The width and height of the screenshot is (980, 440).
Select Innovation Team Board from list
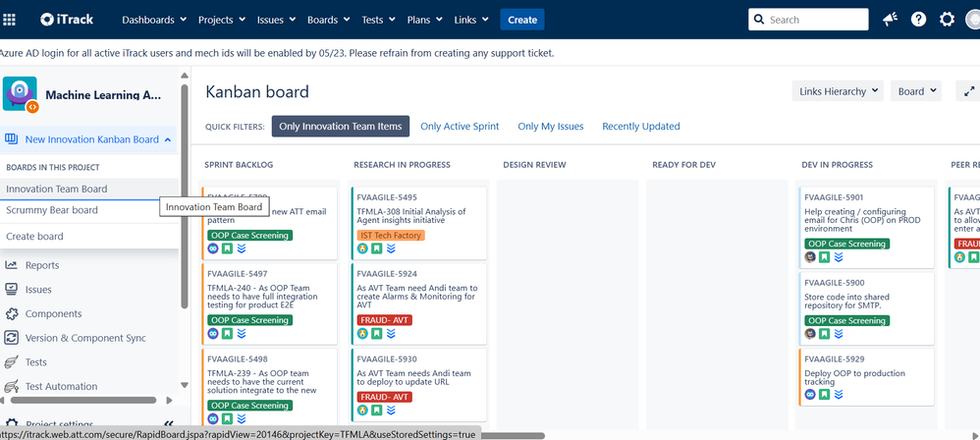pos(88,189)
